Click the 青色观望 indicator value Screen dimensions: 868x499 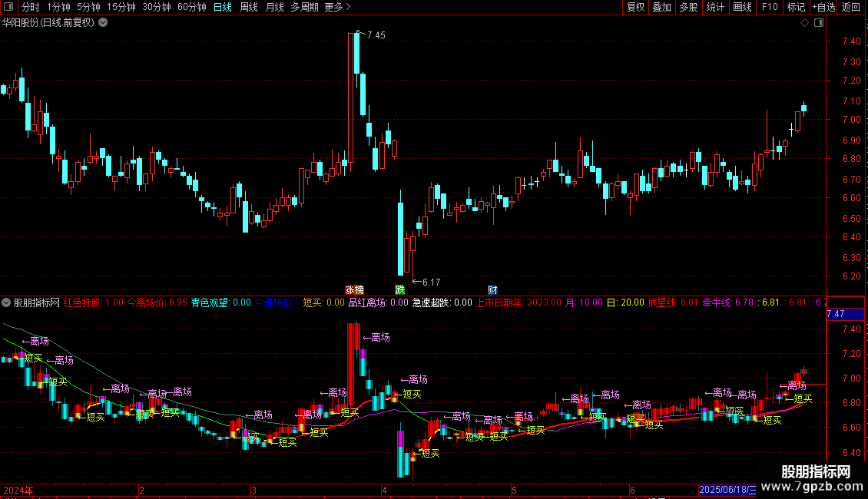(221, 302)
